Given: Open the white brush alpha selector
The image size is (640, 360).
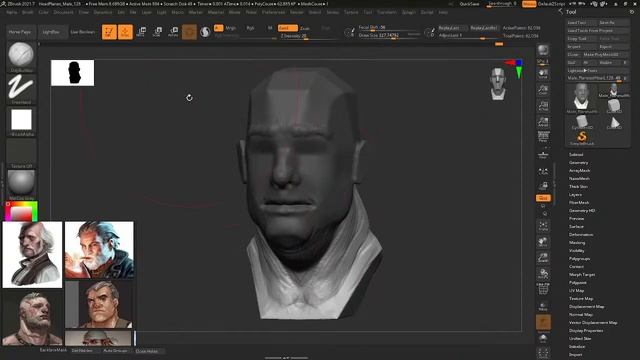Looking at the screenshot, I should click(x=21, y=120).
